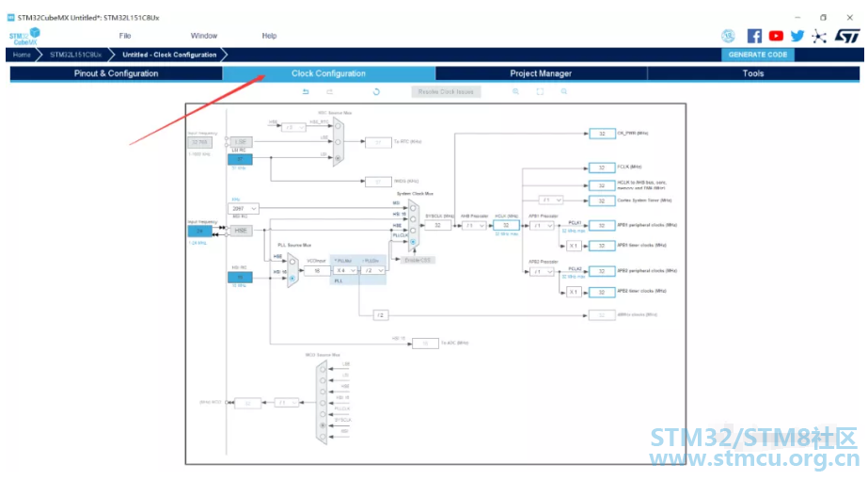The width and height of the screenshot is (868, 480).
Task: Click the APB1 peripheral clocks value box
Action: pyautogui.click(x=602, y=226)
